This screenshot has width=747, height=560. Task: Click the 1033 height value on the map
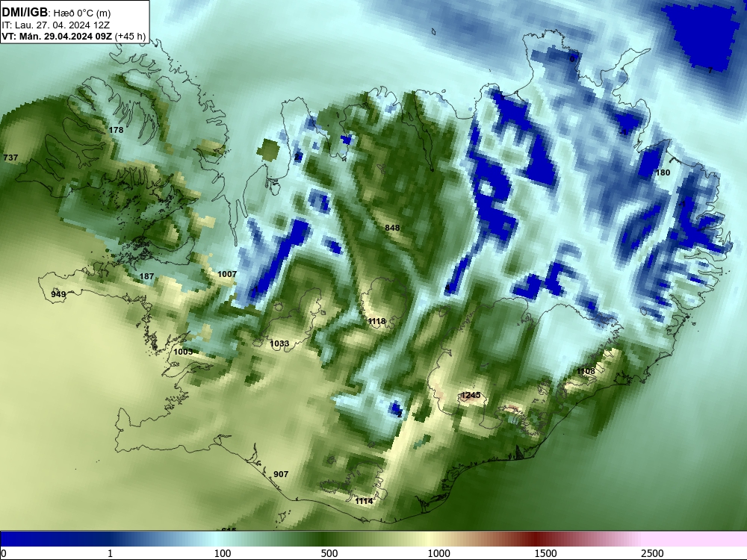[x=279, y=343]
